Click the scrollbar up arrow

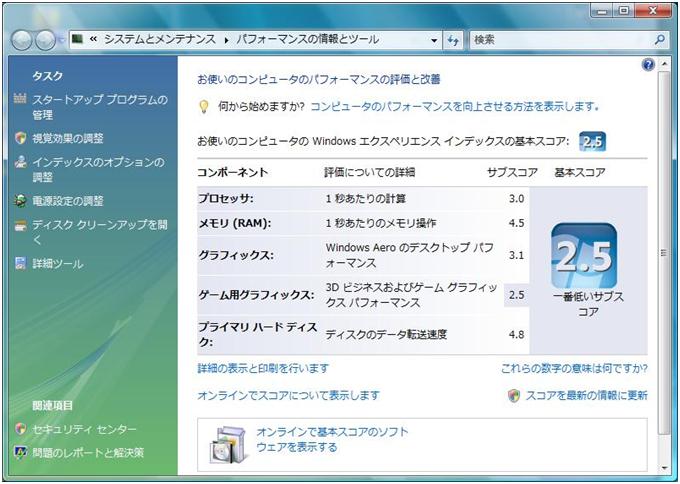[x=664, y=64]
